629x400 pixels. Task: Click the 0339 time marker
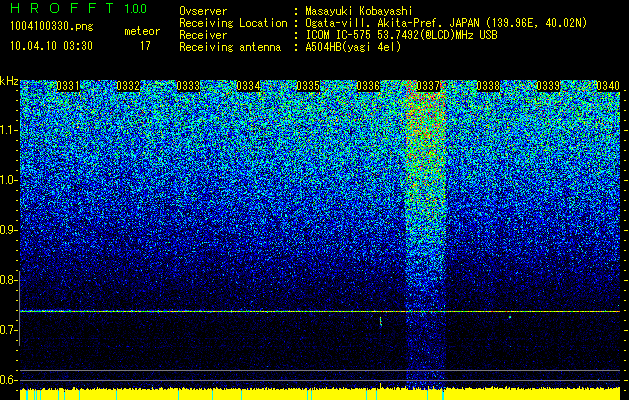click(x=548, y=86)
